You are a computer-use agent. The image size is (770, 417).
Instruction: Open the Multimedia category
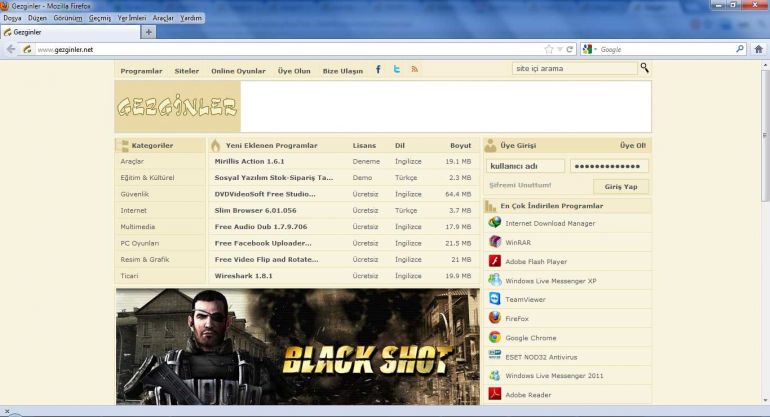[x=138, y=226]
